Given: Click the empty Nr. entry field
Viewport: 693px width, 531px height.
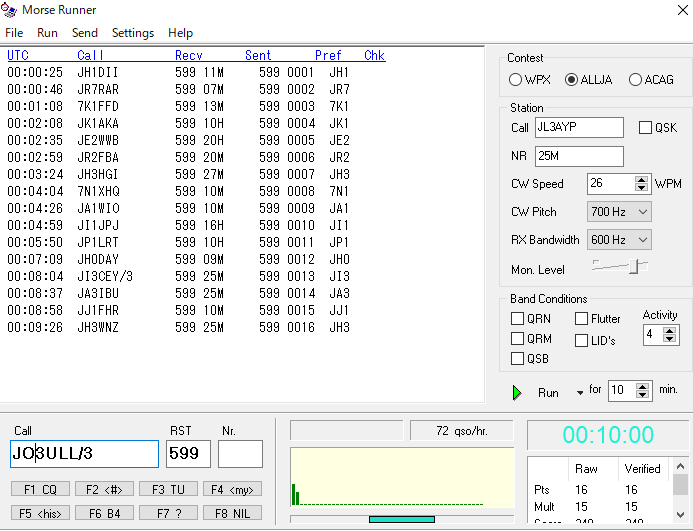Looking at the screenshot, I should point(240,454).
